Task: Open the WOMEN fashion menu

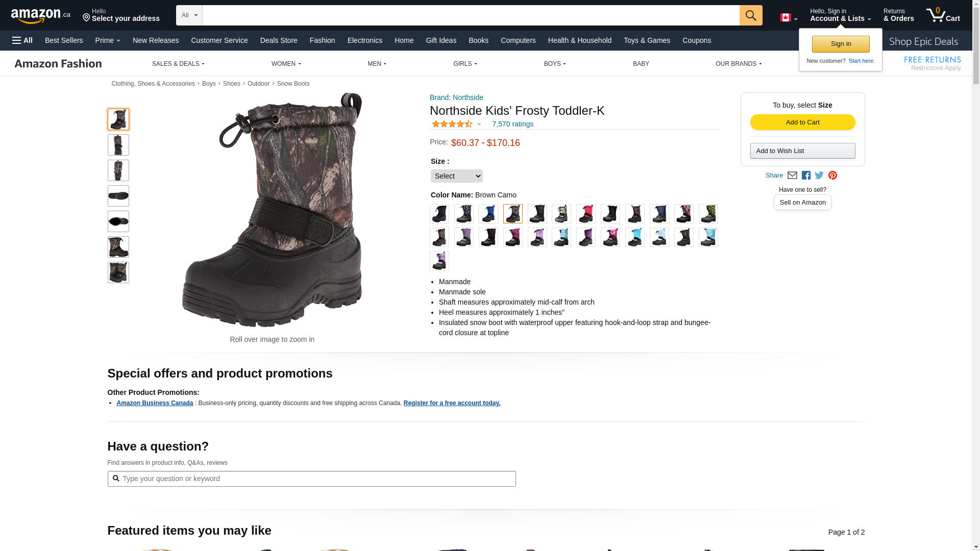Action: (286, 64)
